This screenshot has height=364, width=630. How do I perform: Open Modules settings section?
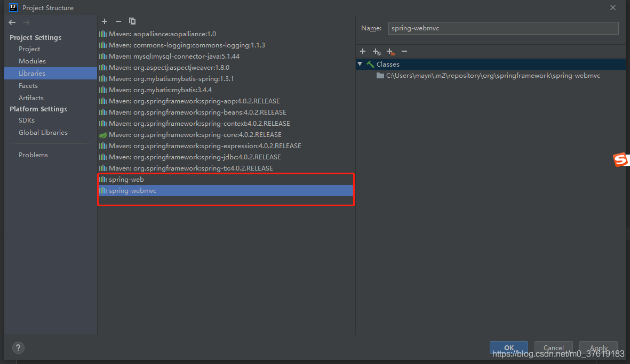click(32, 61)
